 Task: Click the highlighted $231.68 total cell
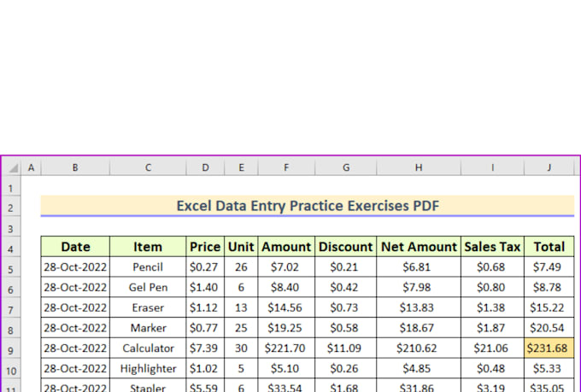(549, 348)
